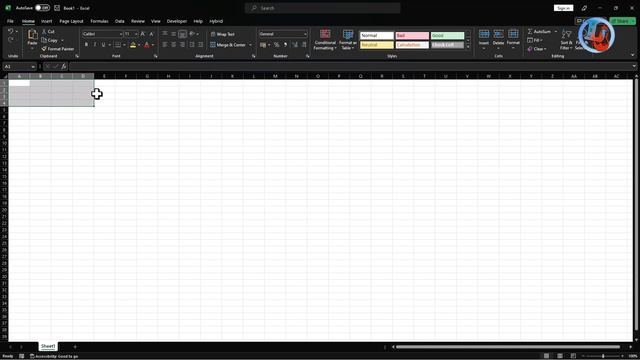This screenshot has height=360, width=640.
Task: Decrease cell indent
Action: 192,45
